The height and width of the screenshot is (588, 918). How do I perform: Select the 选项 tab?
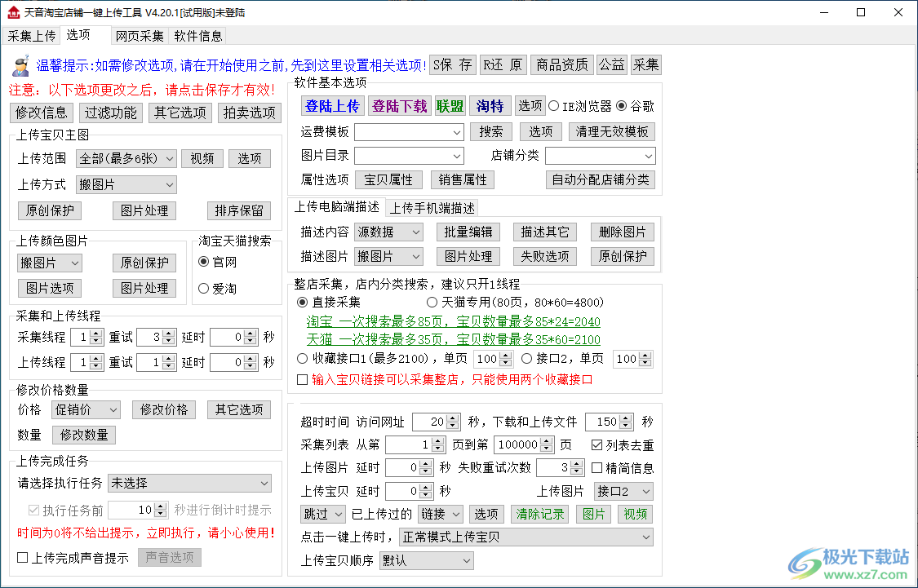click(78, 35)
